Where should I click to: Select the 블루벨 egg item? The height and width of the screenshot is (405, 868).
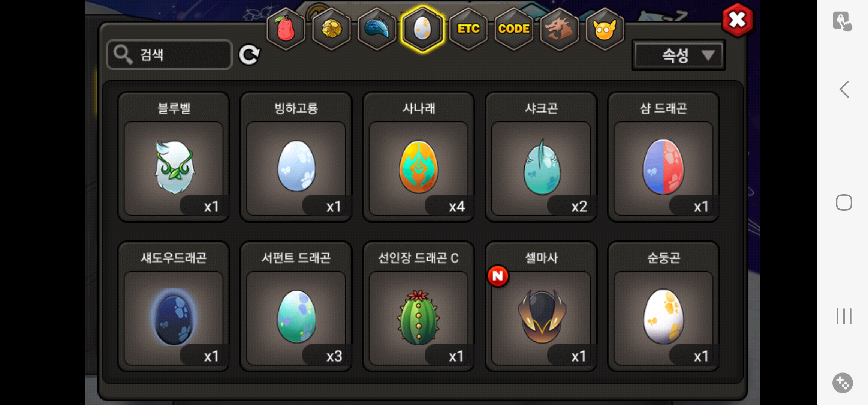pos(174,157)
